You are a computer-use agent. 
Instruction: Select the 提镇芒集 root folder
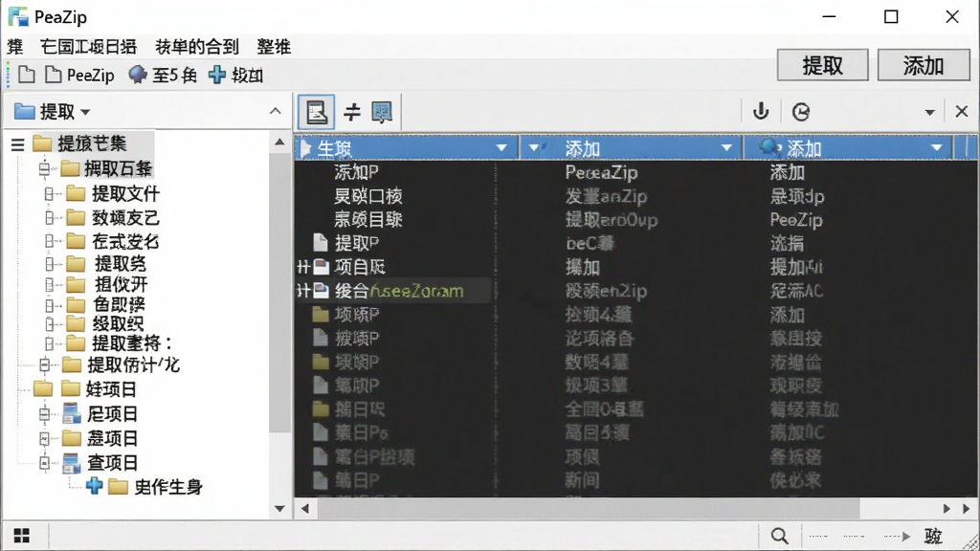click(x=92, y=143)
